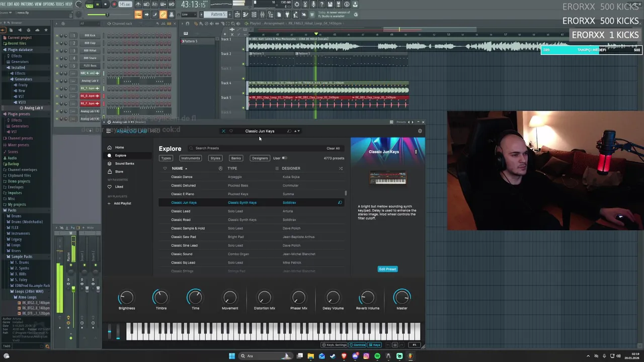Click the Edit Preset button
This screenshot has height=362, width=644.
(x=387, y=269)
